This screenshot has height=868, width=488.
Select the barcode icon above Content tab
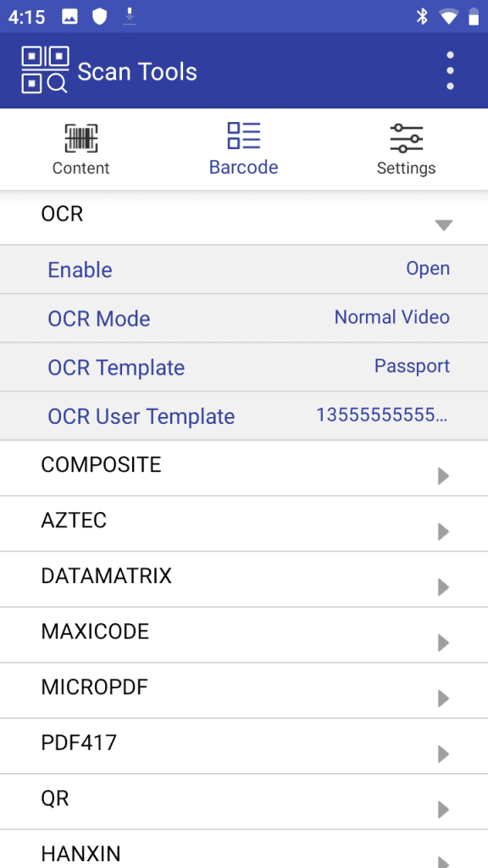[80, 137]
